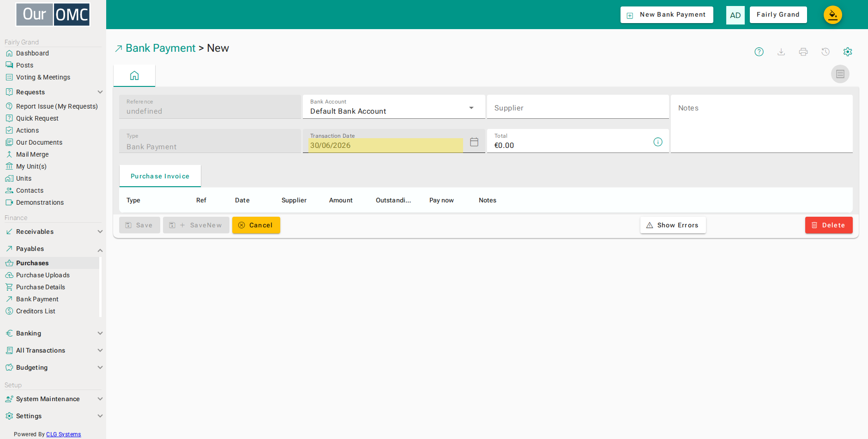Open Creditors List
The image size is (868, 439).
[x=36, y=311]
